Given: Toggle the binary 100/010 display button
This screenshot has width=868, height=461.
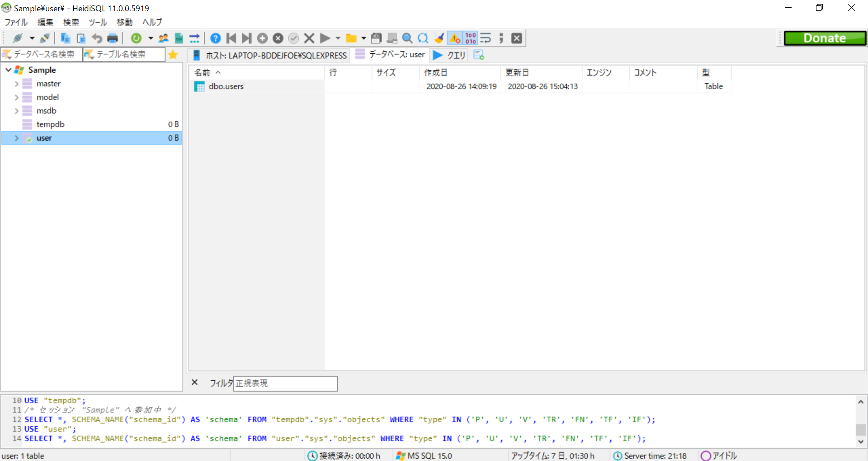Looking at the screenshot, I should 471,38.
